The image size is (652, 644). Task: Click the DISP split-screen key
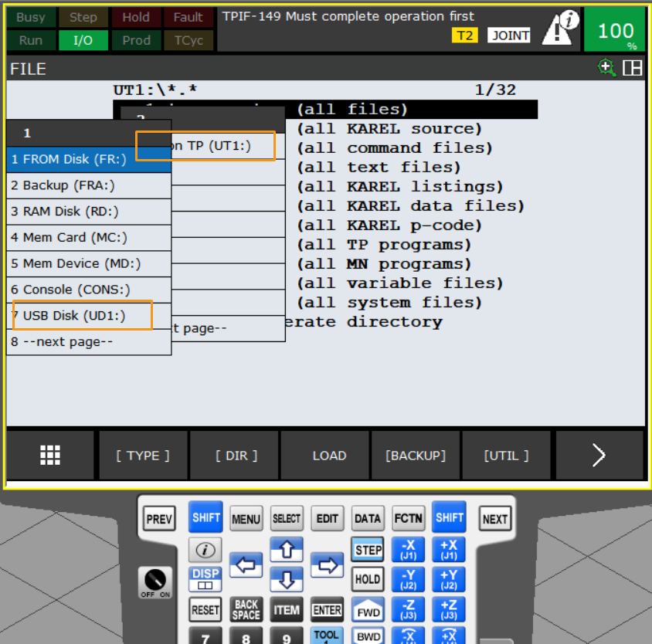(205, 579)
